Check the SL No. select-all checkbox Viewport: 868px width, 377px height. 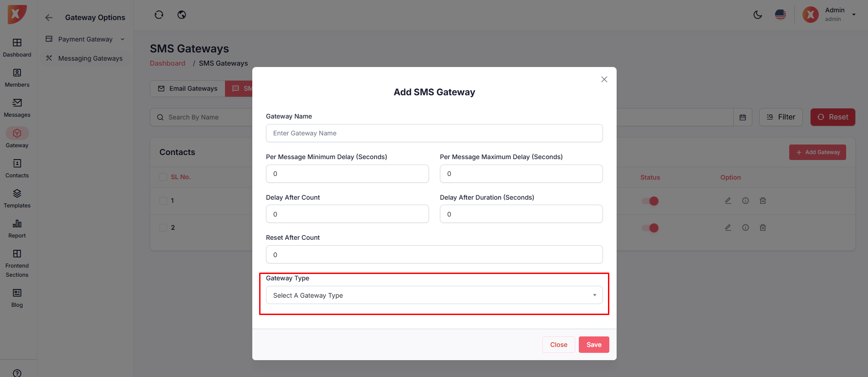pos(163,177)
